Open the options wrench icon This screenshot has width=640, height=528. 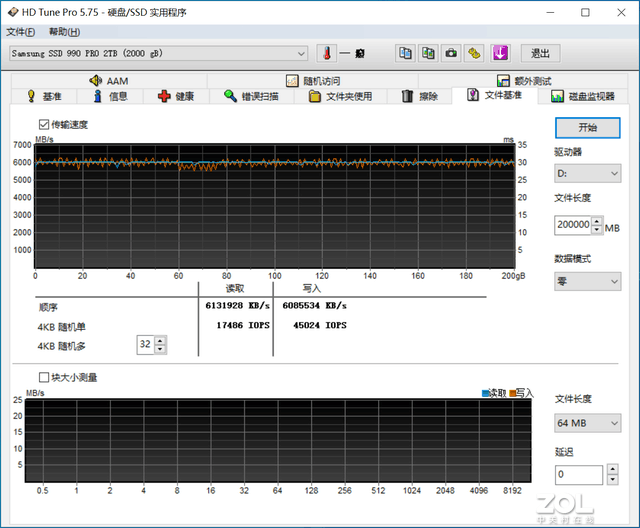coord(474,53)
